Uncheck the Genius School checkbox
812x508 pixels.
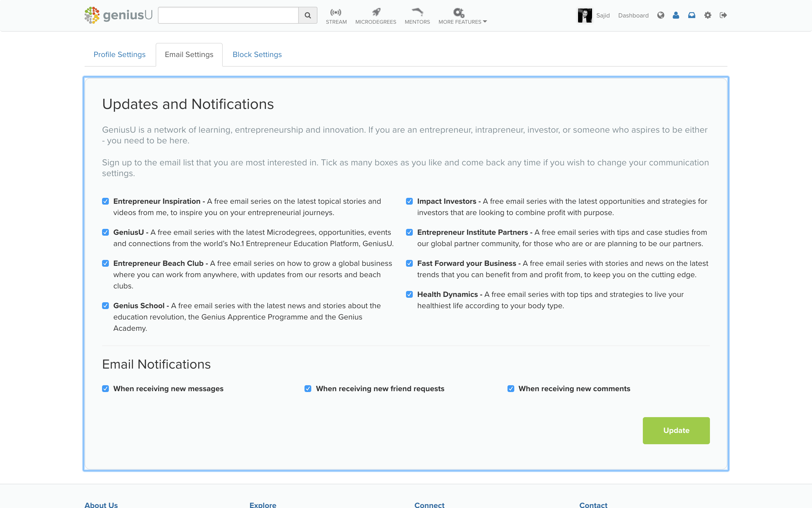click(105, 305)
